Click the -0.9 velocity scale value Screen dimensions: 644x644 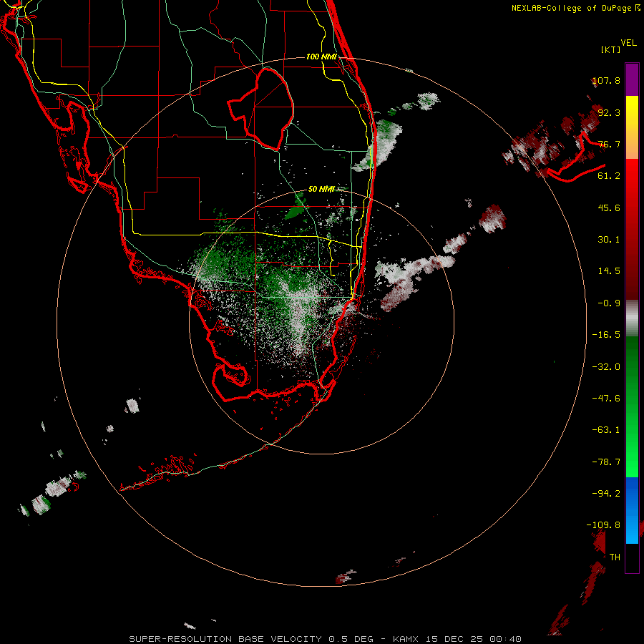(609, 303)
